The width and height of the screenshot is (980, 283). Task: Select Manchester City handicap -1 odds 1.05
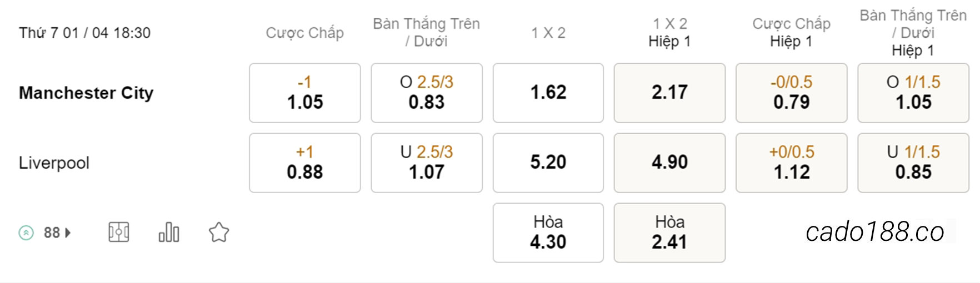305,93
